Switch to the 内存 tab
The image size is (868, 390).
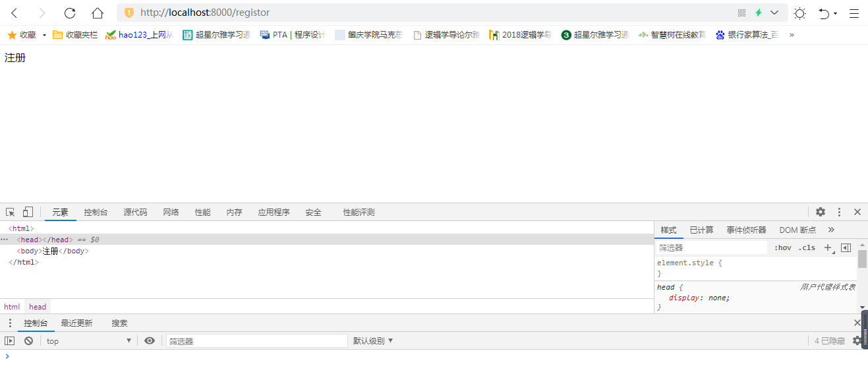coord(234,212)
